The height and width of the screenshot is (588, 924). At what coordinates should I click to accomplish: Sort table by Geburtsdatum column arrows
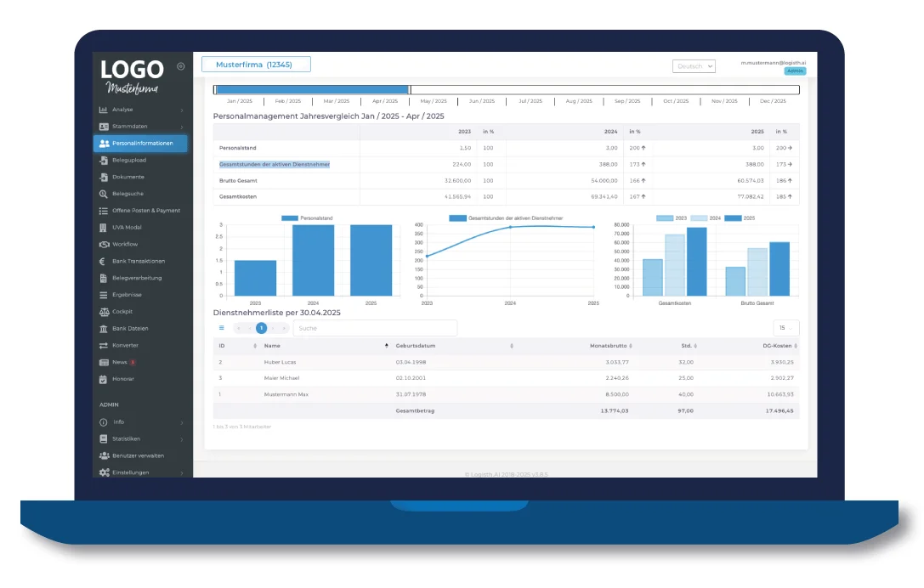click(512, 346)
